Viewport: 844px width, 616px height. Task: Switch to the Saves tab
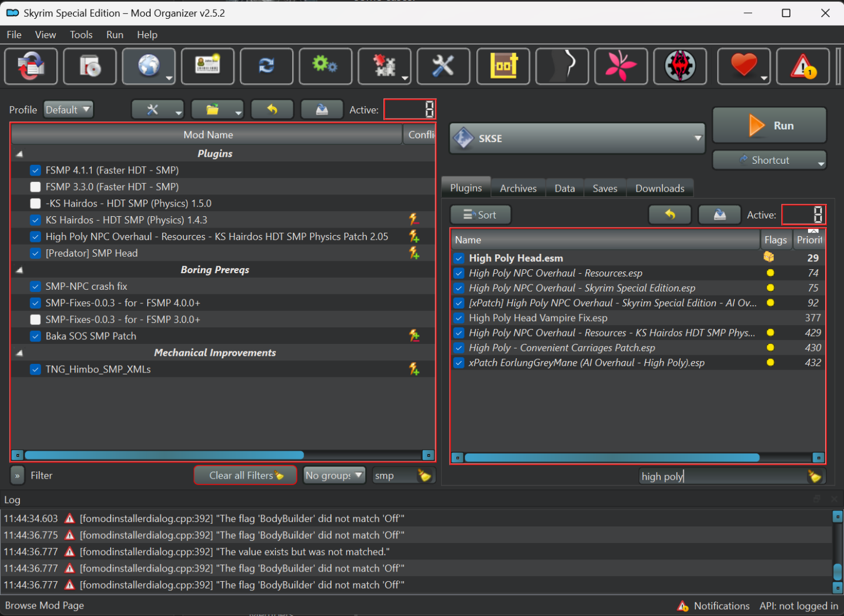point(605,188)
